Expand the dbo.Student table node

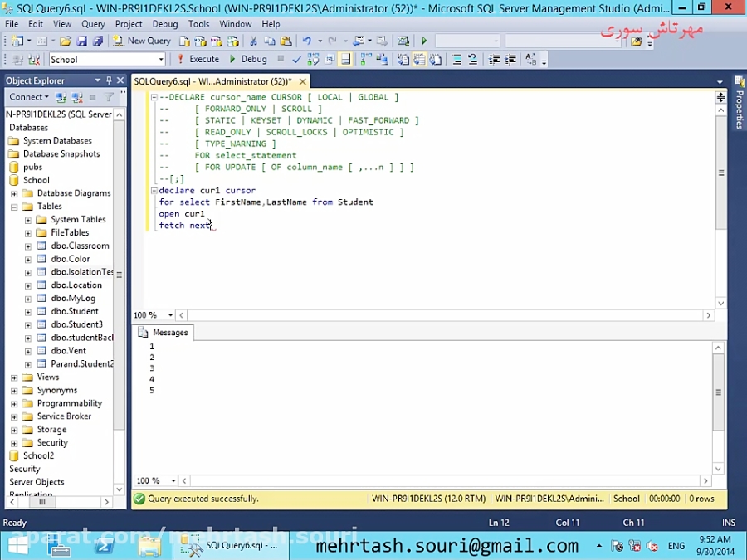pyautogui.click(x=27, y=312)
